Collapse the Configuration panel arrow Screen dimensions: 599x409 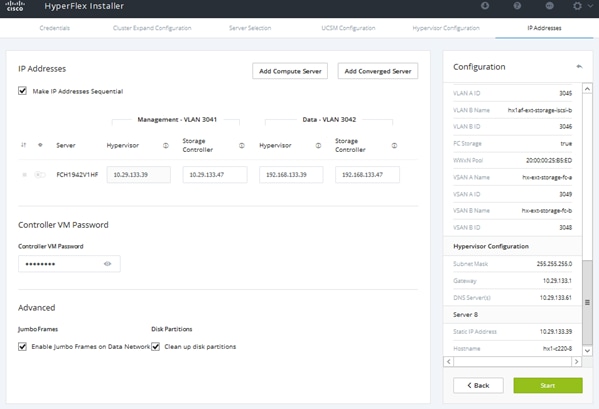click(579, 66)
